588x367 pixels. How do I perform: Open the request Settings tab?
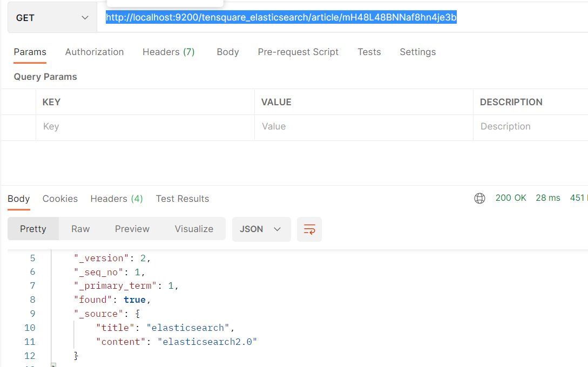(417, 52)
